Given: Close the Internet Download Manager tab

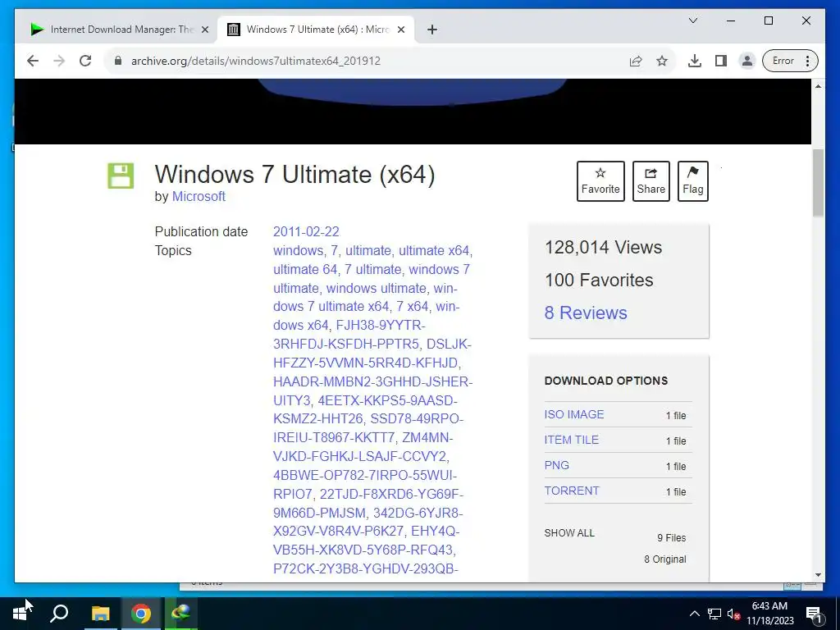Looking at the screenshot, I should [204, 30].
